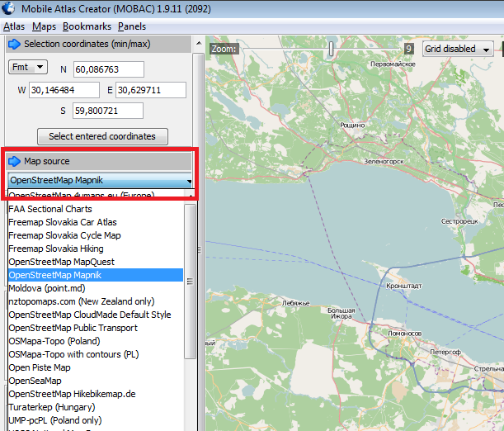
Task: Click the blue arrow icon beside Selection coordinates
Action: pos(15,44)
